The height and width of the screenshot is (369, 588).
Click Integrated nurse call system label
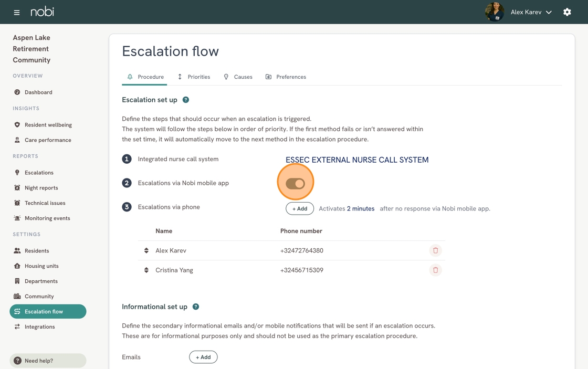(x=178, y=159)
